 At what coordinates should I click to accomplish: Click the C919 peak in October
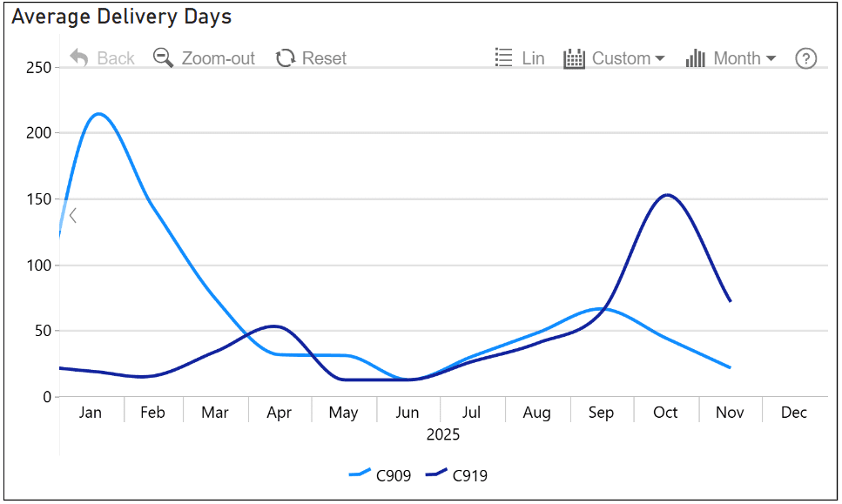[667, 195]
